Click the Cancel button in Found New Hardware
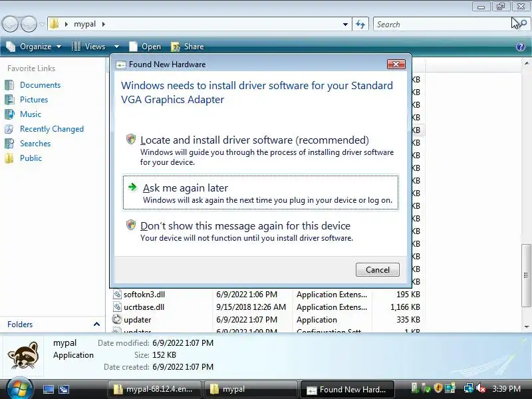The image size is (532, 399). [377, 270]
